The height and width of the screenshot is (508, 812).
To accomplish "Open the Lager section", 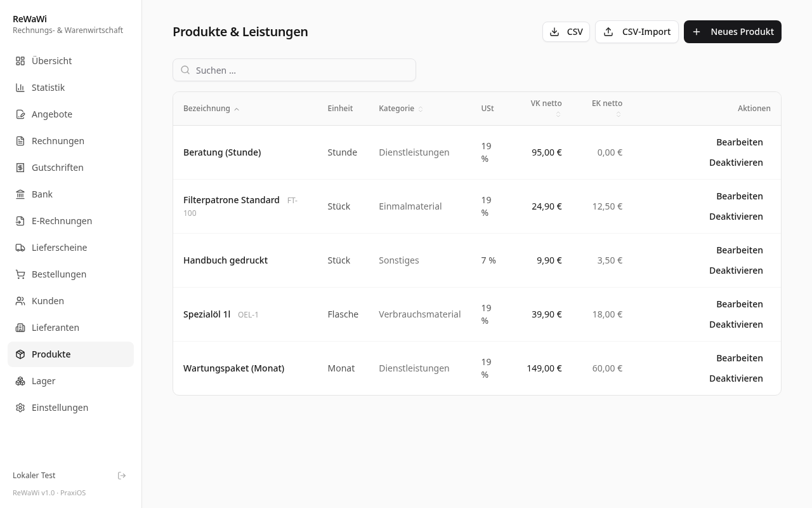I will [70, 381].
